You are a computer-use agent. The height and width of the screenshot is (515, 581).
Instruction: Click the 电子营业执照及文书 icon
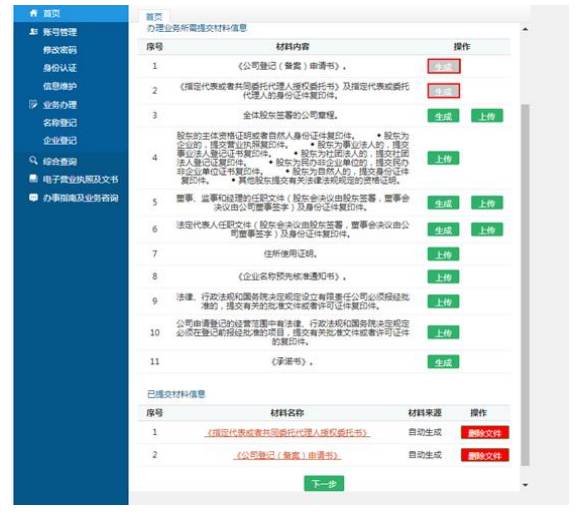tap(33, 179)
